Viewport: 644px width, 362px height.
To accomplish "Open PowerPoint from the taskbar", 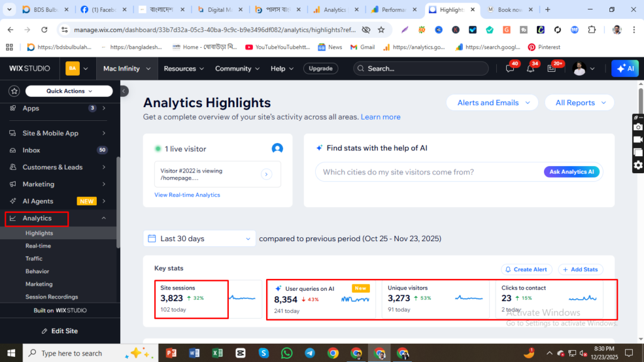I will [171, 353].
